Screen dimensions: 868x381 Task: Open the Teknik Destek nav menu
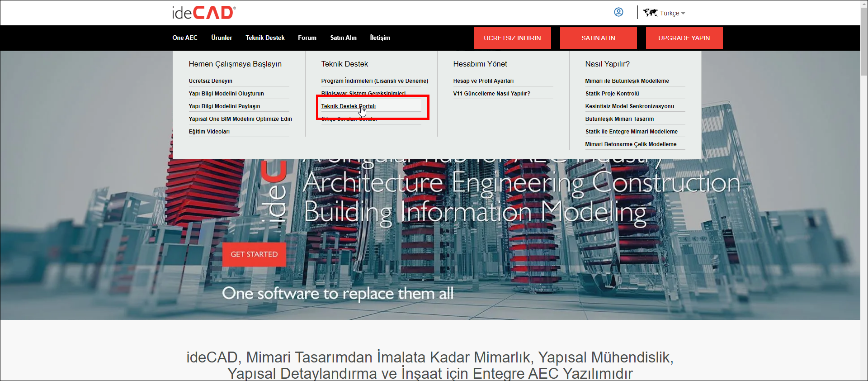point(265,38)
